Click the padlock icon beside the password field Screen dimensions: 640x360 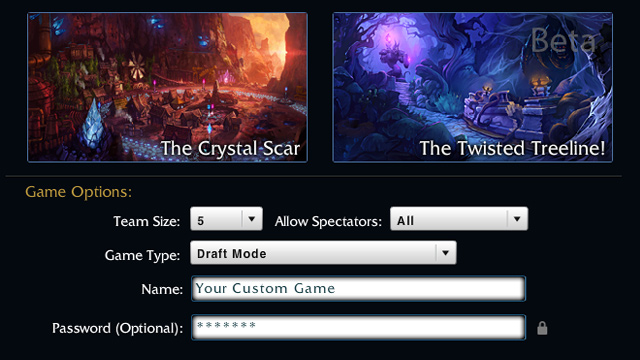[x=542, y=328]
